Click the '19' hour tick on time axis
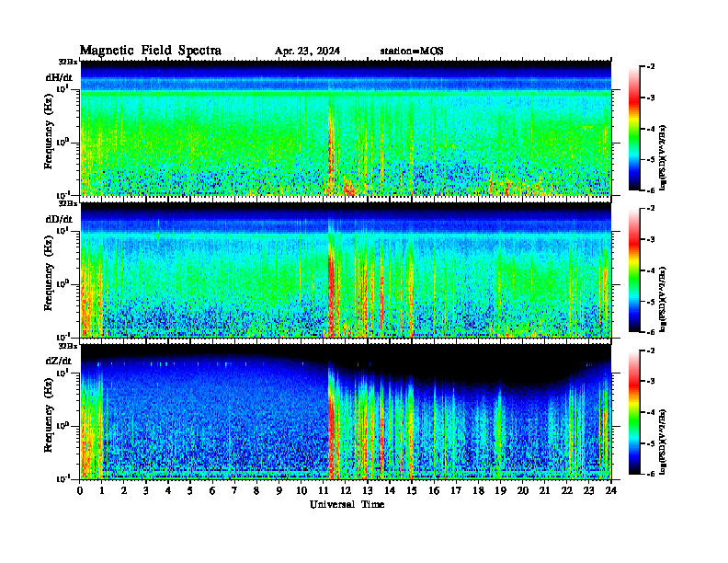Image resolution: width=728 pixels, height=563 pixels. pos(500,490)
